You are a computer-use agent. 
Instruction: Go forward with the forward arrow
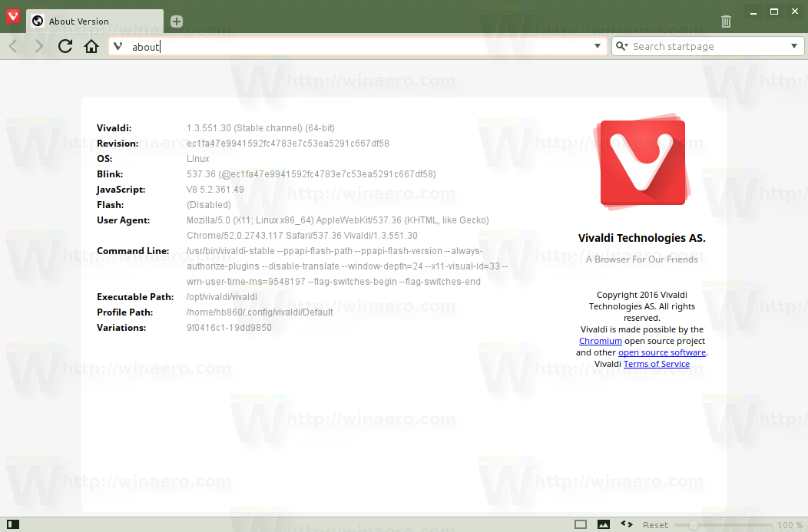coord(39,46)
